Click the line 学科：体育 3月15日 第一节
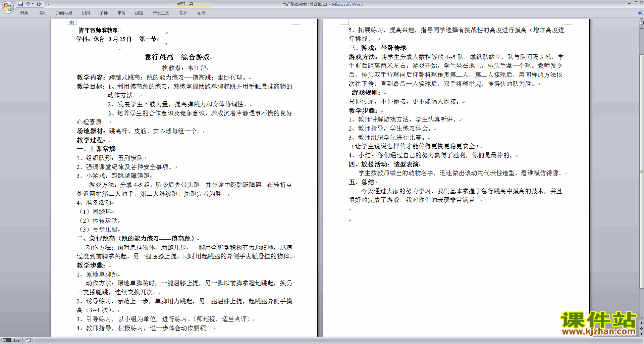644x344 pixels. (116, 39)
